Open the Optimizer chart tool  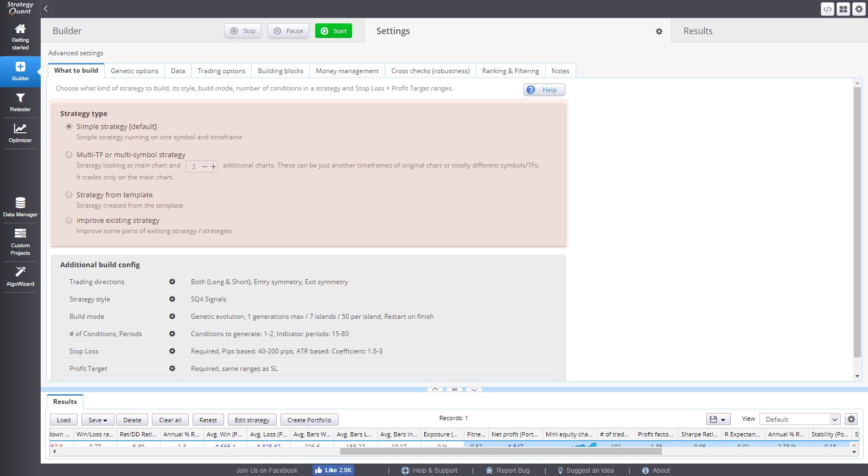point(20,133)
